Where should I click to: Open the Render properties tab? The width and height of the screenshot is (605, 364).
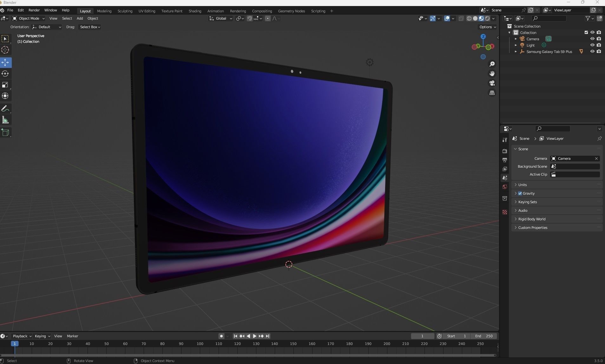pos(505,151)
